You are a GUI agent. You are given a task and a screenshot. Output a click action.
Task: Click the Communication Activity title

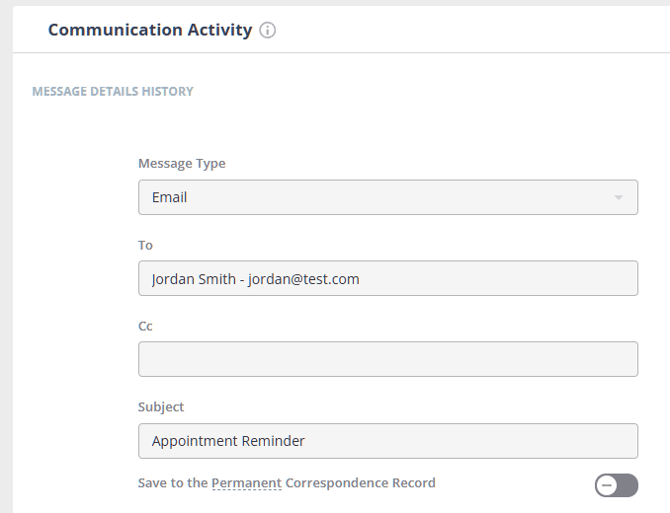tap(150, 30)
